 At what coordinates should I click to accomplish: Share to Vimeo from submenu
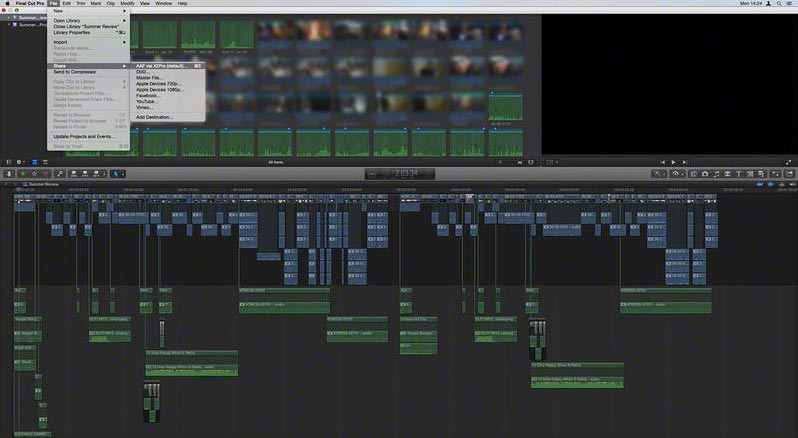coord(167,107)
